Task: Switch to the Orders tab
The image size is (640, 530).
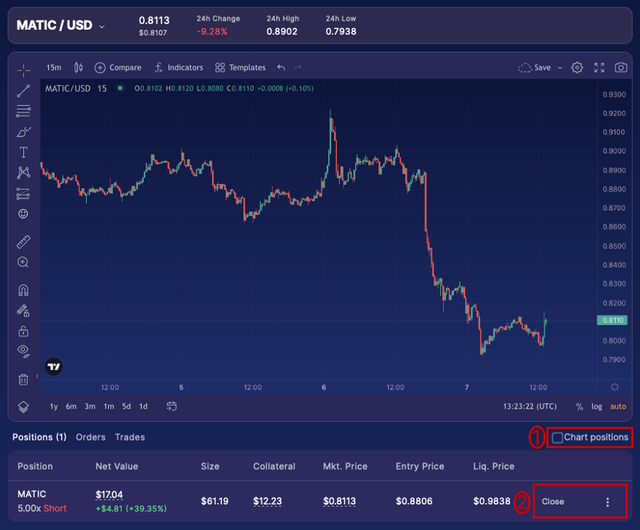Action: (x=91, y=437)
